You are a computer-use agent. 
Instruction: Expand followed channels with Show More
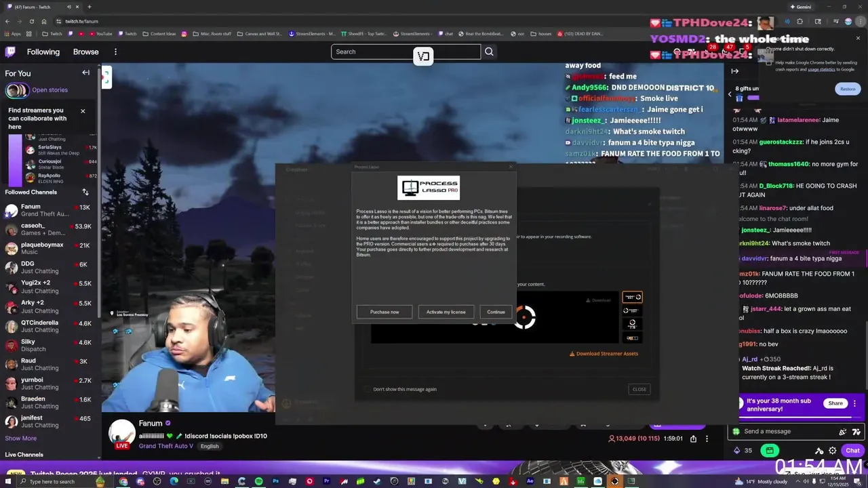[x=21, y=439]
